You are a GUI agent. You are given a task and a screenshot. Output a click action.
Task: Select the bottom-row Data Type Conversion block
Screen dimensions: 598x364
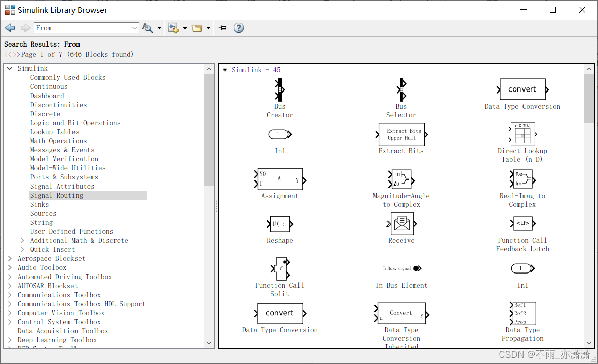(280, 313)
